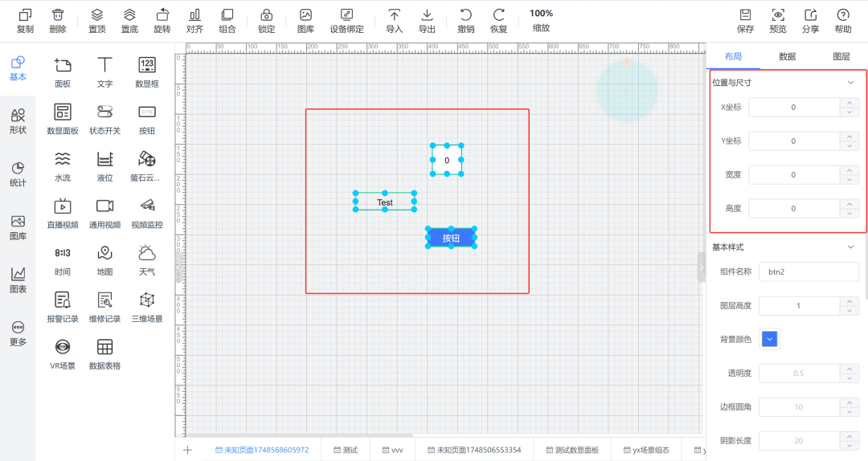Select the 按钮 component in palette

pos(147,120)
